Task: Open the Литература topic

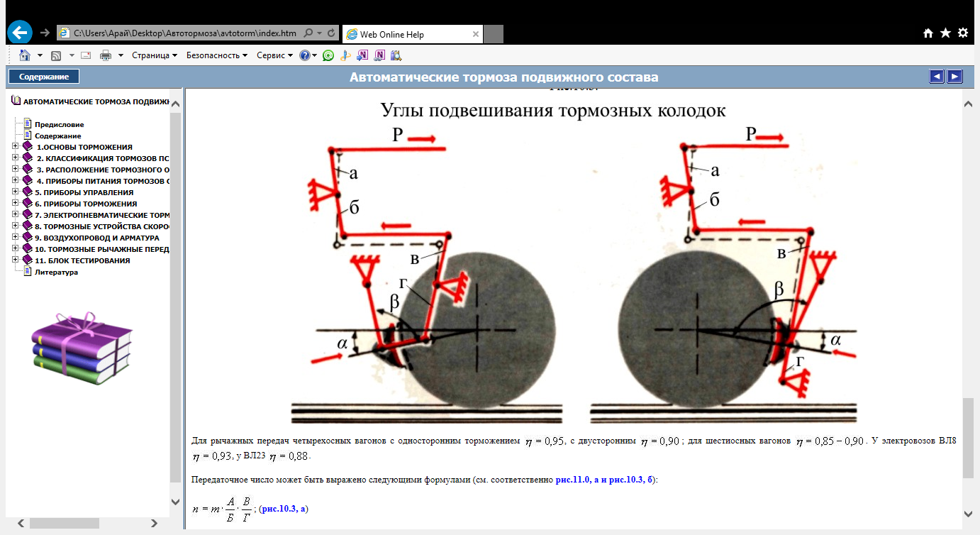Action: click(x=56, y=272)
